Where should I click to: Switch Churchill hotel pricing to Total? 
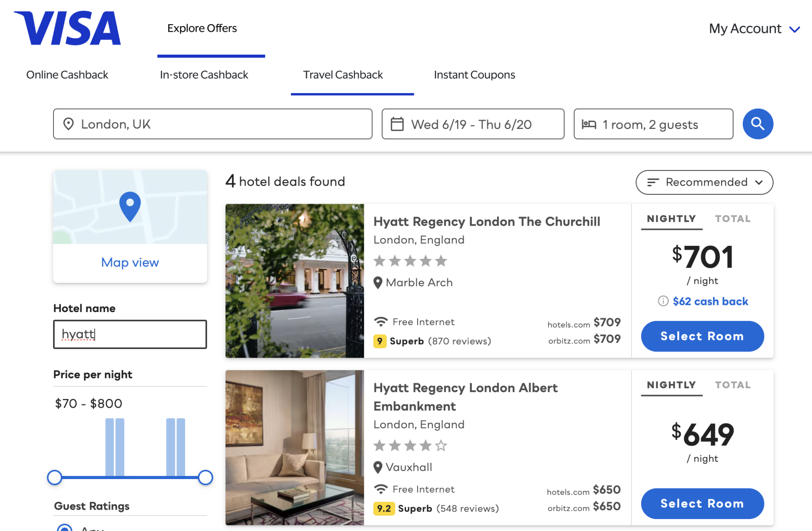pos(732,219)
